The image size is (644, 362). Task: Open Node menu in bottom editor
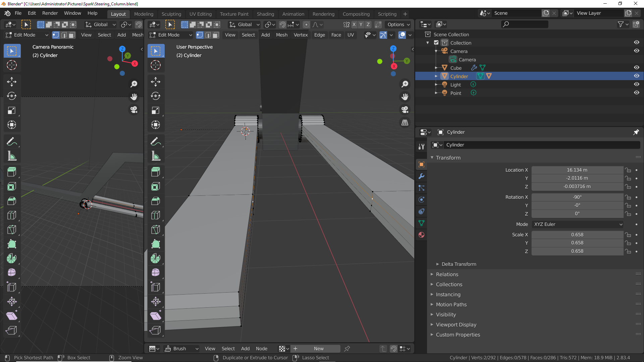pyautogui.click(x=262, y=349)
